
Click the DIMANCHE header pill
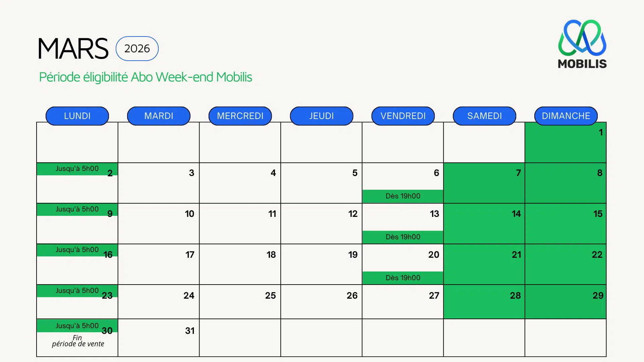(x=566, y=116)
